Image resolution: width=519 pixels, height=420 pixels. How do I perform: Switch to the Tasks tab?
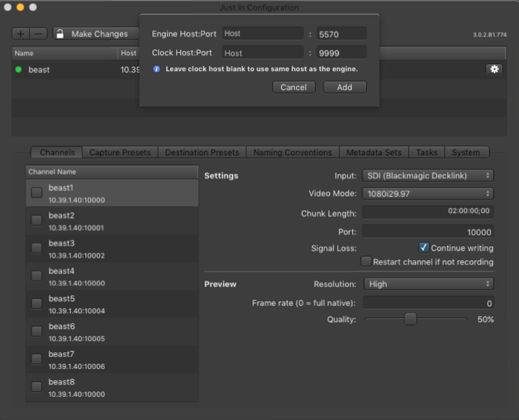click(x=427, y=152)
